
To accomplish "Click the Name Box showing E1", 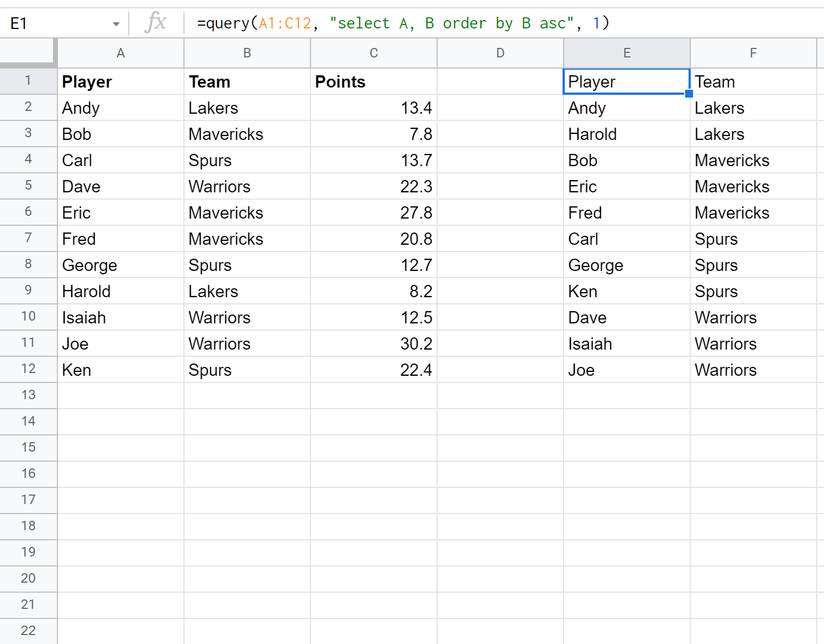I will (x=56, y=23).
